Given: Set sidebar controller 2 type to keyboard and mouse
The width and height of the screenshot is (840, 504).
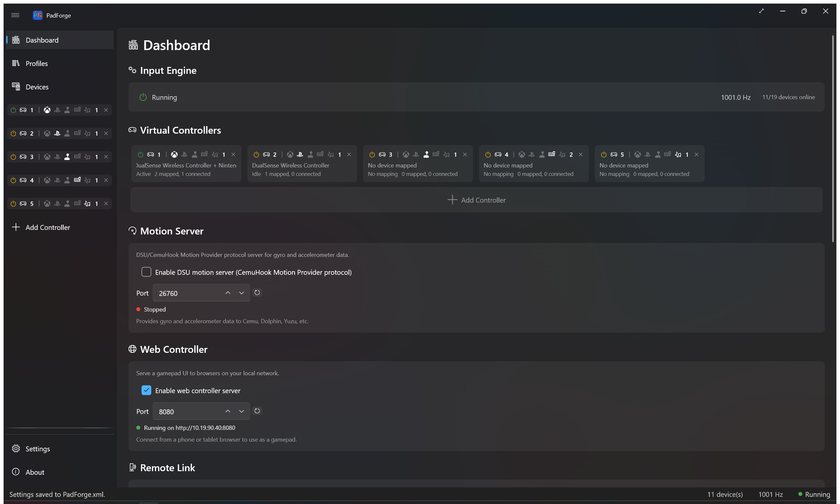Looking at the screenshot, I should pos(77,133).
